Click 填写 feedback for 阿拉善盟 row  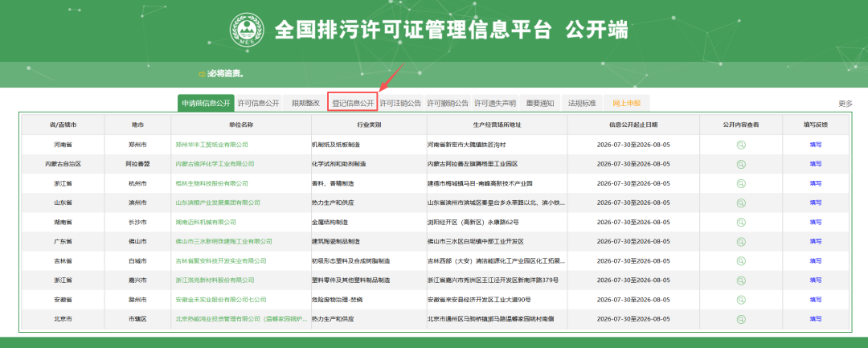pos(816,164)
